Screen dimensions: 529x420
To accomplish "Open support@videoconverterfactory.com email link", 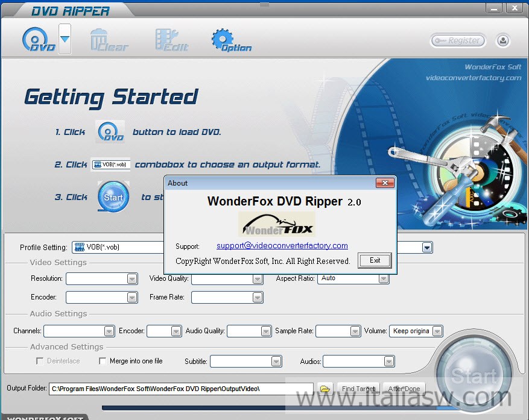I will pyautogui.click(x=282, y=246).
